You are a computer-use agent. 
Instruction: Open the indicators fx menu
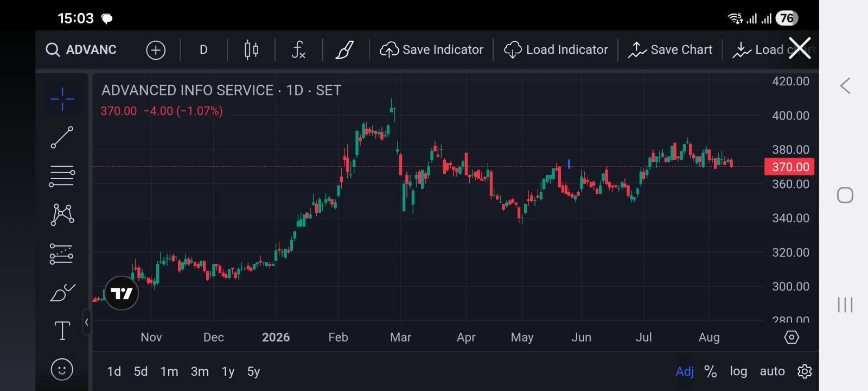point(298,50)
